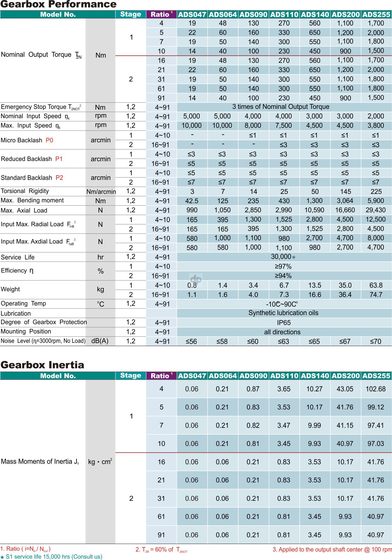Viewport: 392px width, 560px height.
Task: Click the IP65 gearbox protection value
Action: pos(284,323)
